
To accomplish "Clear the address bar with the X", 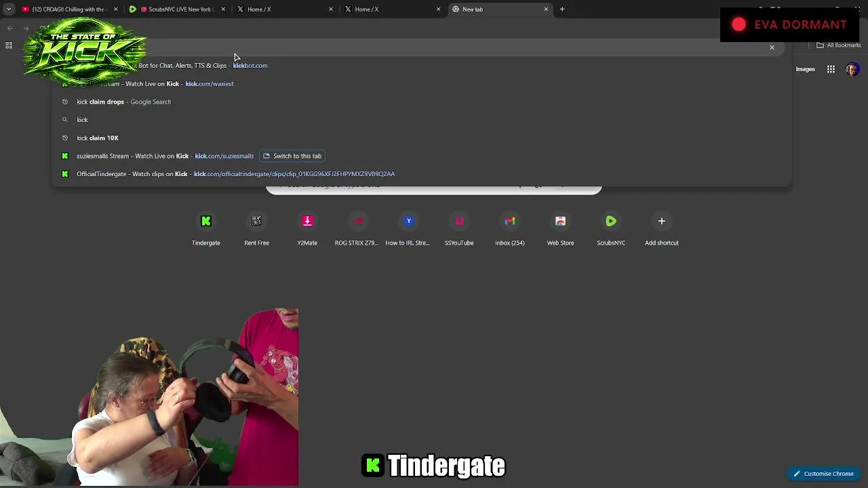I will click(x=772, y=47).
